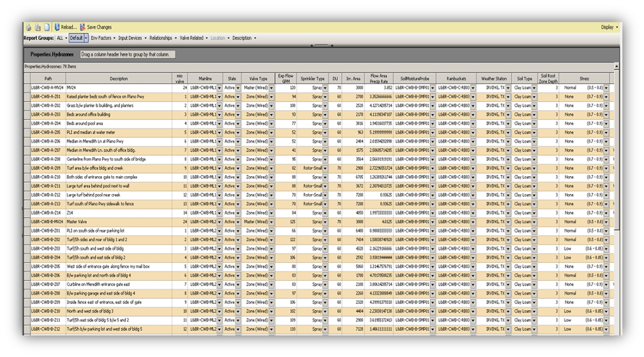Sort by the Description column header

(x=119, y=78)
